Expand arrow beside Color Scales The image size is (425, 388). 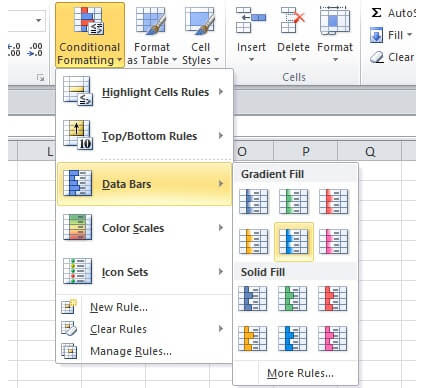tap(221, 228)
